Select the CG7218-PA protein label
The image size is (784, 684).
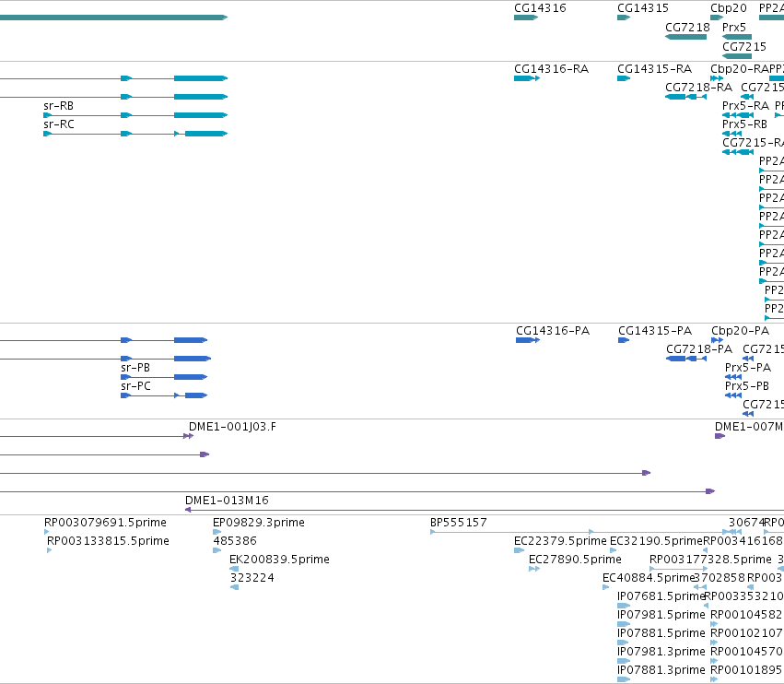pos(699,349)
